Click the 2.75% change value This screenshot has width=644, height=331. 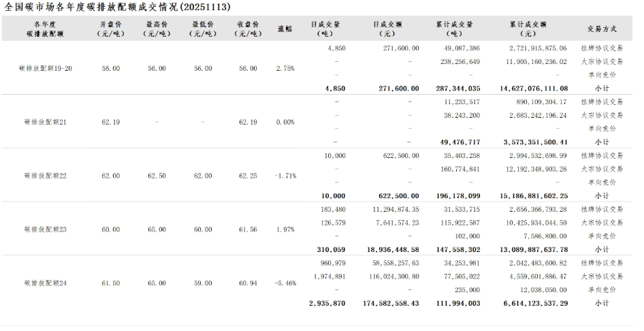[x=285, y=69]
